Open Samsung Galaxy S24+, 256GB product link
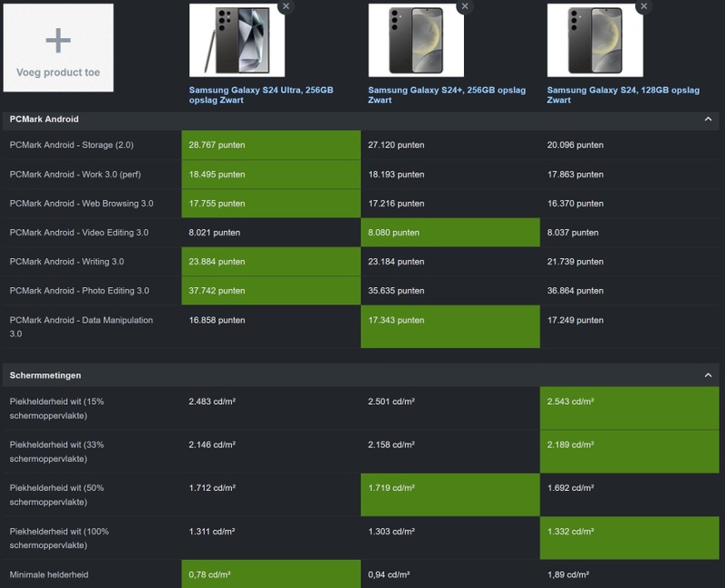Image resolution: width=725 pixels, height=588 pixels. (447, 95)
